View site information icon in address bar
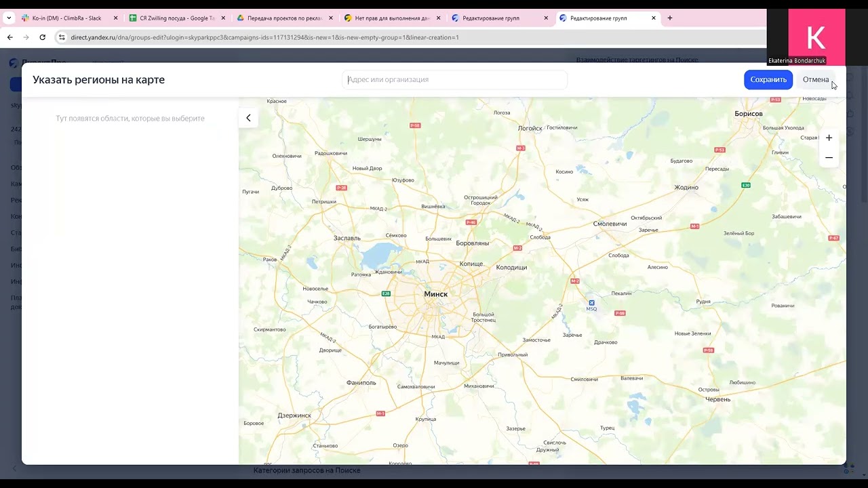This screenshot has height=488, width=868. 61,37
